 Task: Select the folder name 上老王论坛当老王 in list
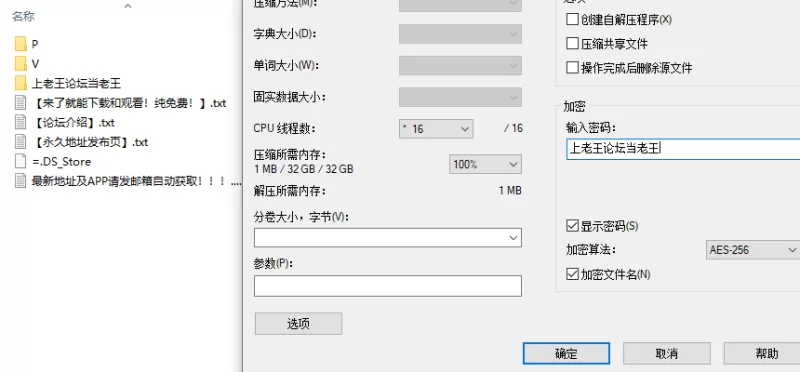pos(76,83)
